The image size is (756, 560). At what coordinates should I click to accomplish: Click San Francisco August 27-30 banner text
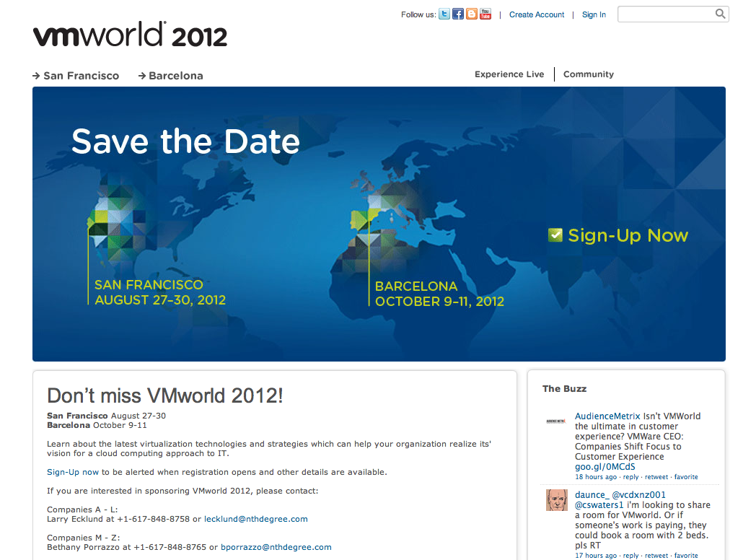160,292
